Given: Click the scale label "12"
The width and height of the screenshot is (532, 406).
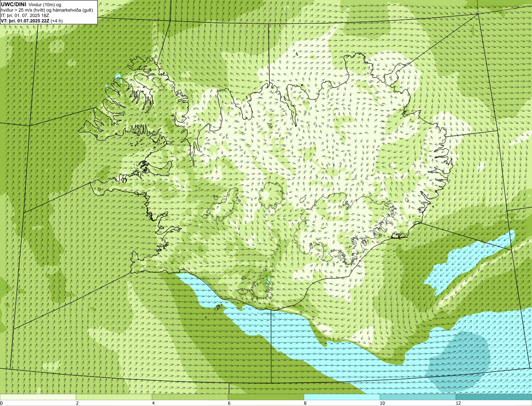Looking at the screenshot, I should [x=458, y=403].
